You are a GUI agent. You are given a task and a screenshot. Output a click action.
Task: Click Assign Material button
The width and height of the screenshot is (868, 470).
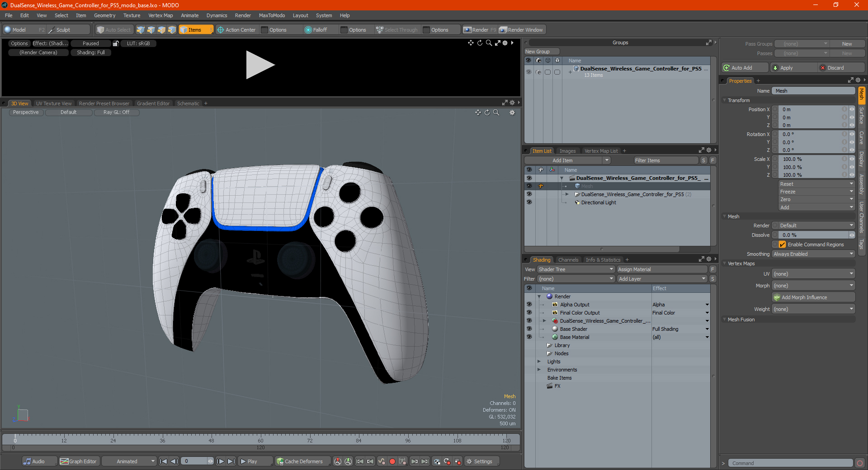(x=662, y=269)
